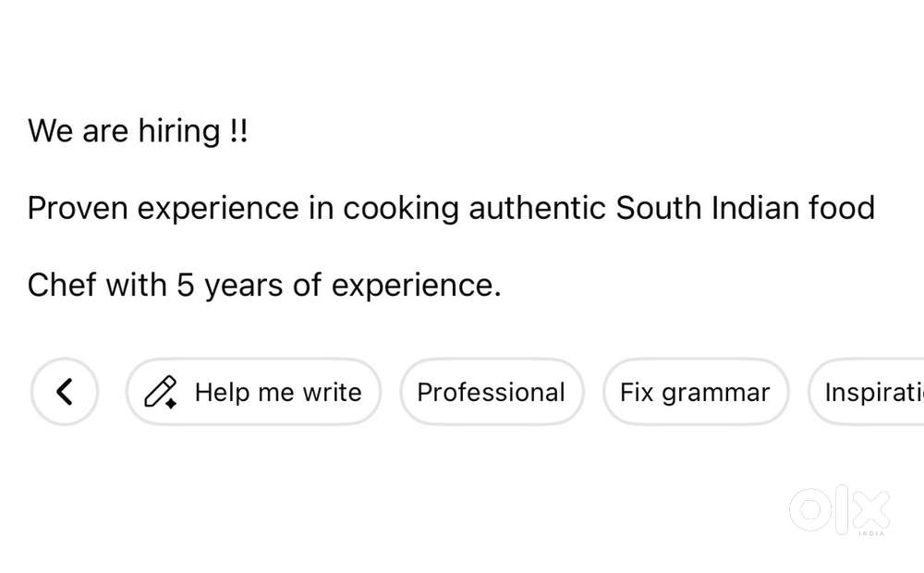Select the Fix grammar option
Image resolution: width=924 pixels, height=573 pixels.
pos(695,392)
